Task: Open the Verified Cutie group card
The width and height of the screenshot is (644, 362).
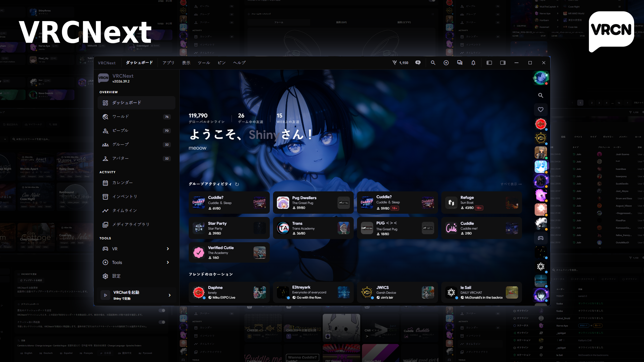Action: coord(229,253)
